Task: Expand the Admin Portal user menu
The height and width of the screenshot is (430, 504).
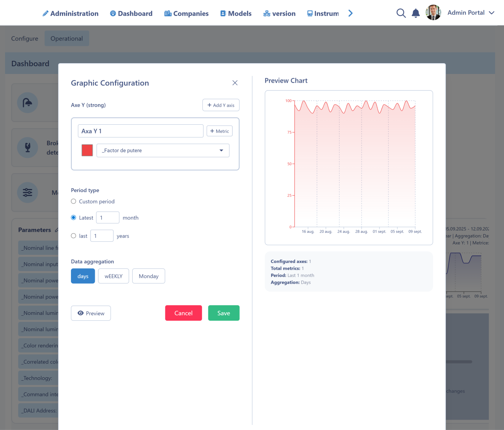Action: [491, 13]
